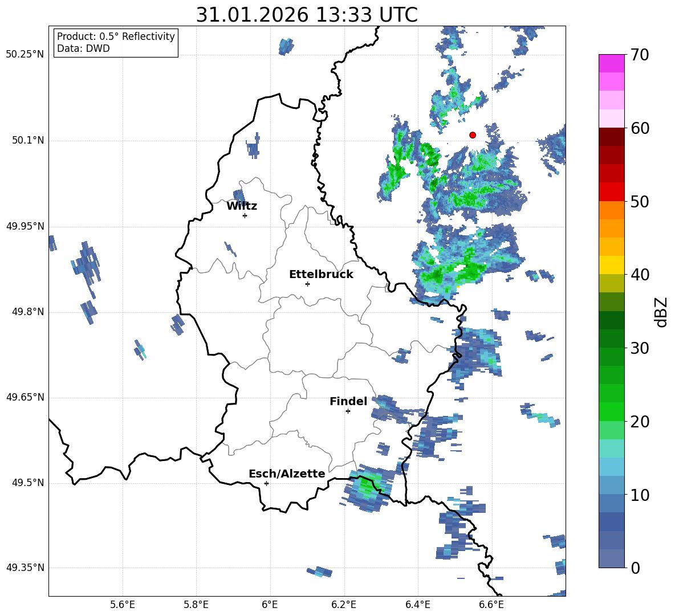Pick the slate blue colorbar segment above 0

[x=611, y=558]
